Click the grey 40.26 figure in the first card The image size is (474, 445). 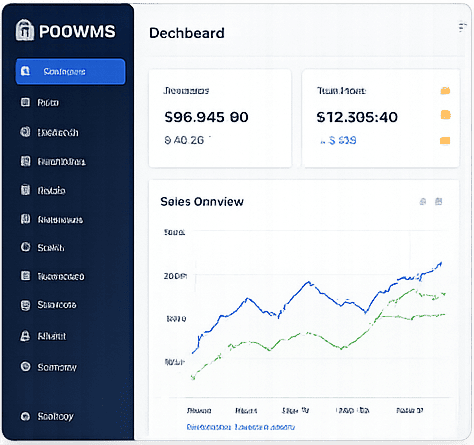tap(184, 140)
